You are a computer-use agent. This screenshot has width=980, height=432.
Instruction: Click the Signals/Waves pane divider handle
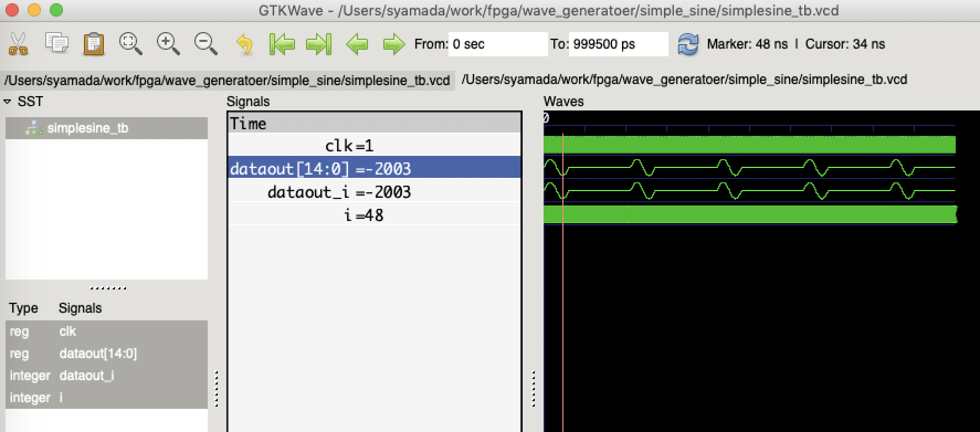pyautogui.click(x=533, y=389)
